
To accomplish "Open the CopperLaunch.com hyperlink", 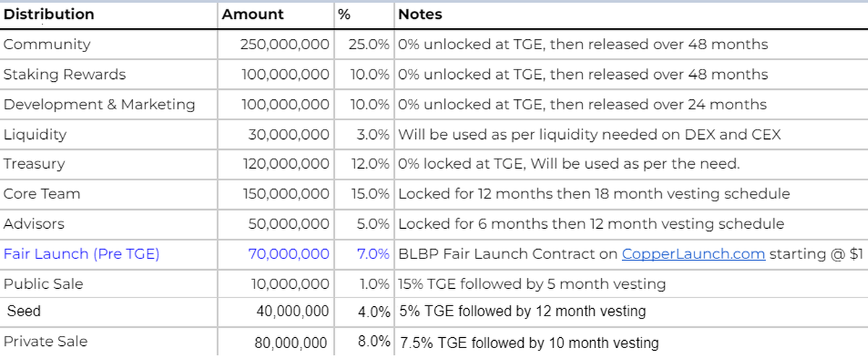I will 693,254.
